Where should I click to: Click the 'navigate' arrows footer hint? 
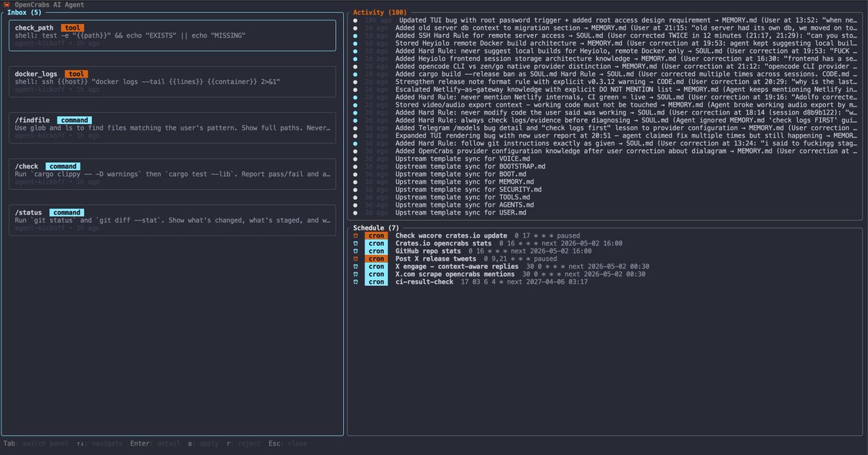(99, 443)
